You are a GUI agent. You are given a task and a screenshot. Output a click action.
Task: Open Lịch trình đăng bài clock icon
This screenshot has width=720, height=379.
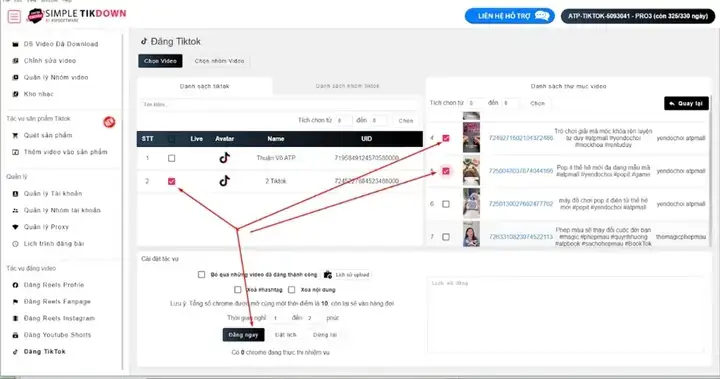[15, 243]
